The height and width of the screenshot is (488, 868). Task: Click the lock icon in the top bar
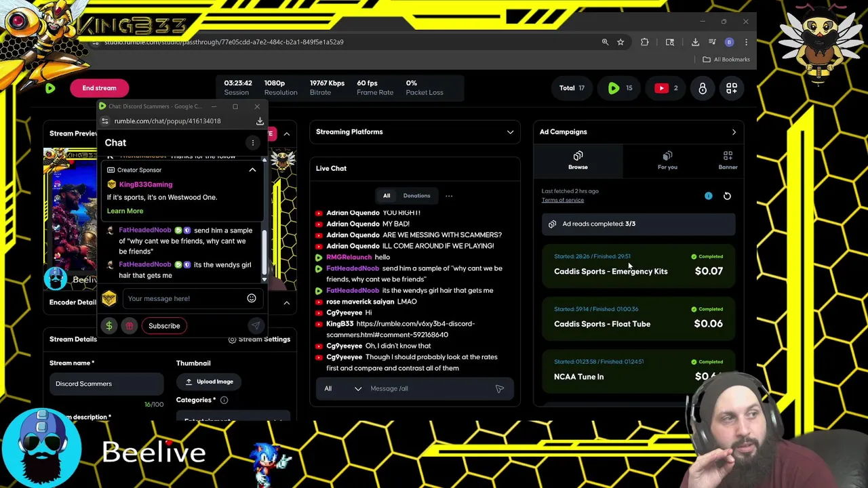pos(703,88)
